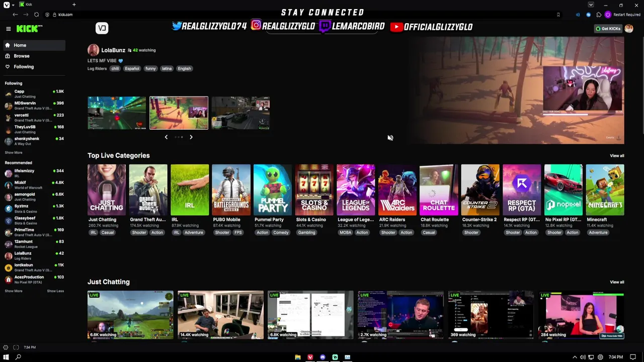Viewport: 644px width, 362px height.
Task: Show hidden system tray icons
Action: pyautogui.click(x=575, y=357)
